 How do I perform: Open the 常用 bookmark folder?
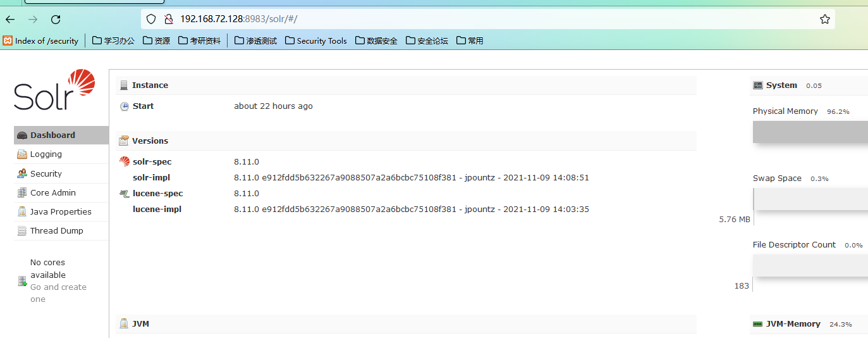tap(470, 41)
